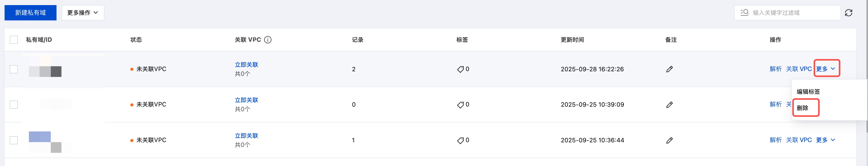Open the 更多操作 dropdown
The height and width of the screenshot is (166, 868).
[x=82, y=13]
